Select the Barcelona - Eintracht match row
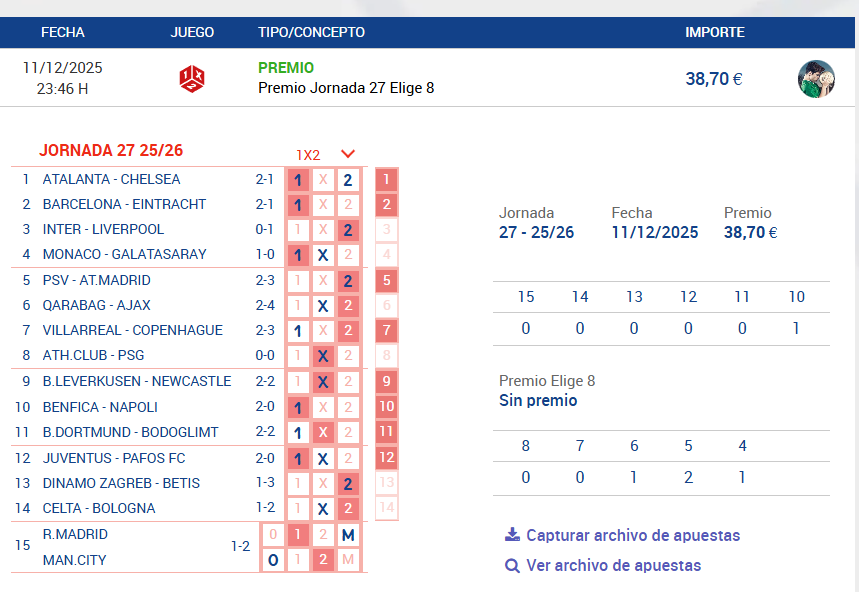This screenshot has height=592, width=859. tap(124, 204)
